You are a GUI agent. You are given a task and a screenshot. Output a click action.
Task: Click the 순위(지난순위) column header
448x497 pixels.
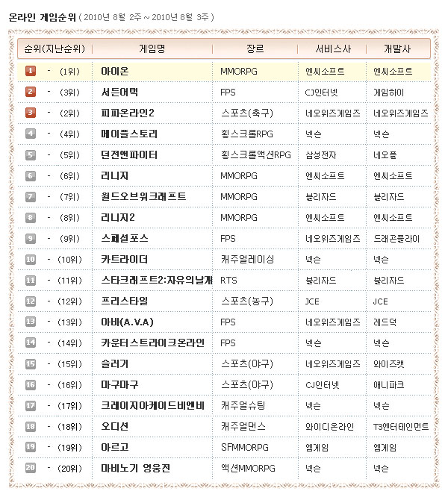pos(54,49)
